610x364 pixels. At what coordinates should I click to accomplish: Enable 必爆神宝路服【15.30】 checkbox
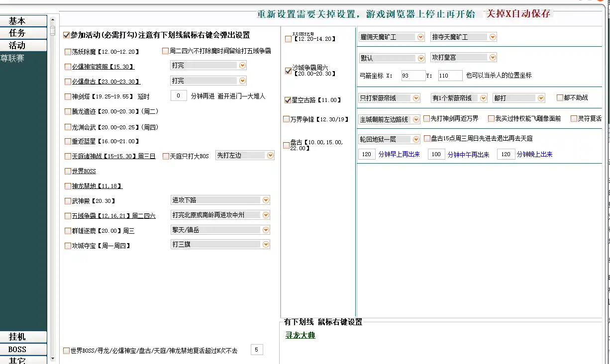pos(68,67)
